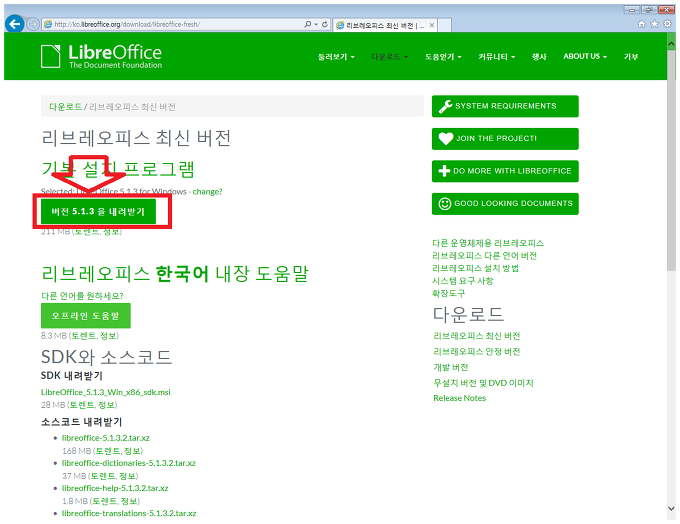Open the browser Tools gear icon
Screen dimensions: 680x524
pyautogui.click(x=668, y=24)
